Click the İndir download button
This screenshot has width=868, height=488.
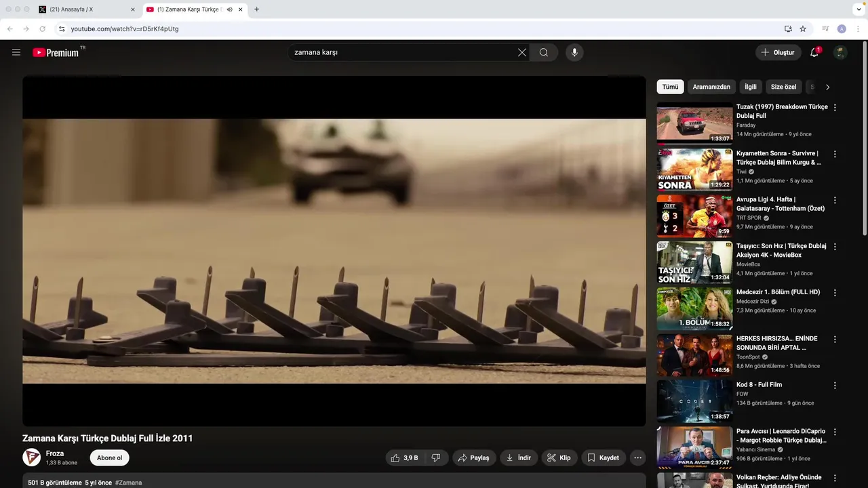(x=519, y=457)
